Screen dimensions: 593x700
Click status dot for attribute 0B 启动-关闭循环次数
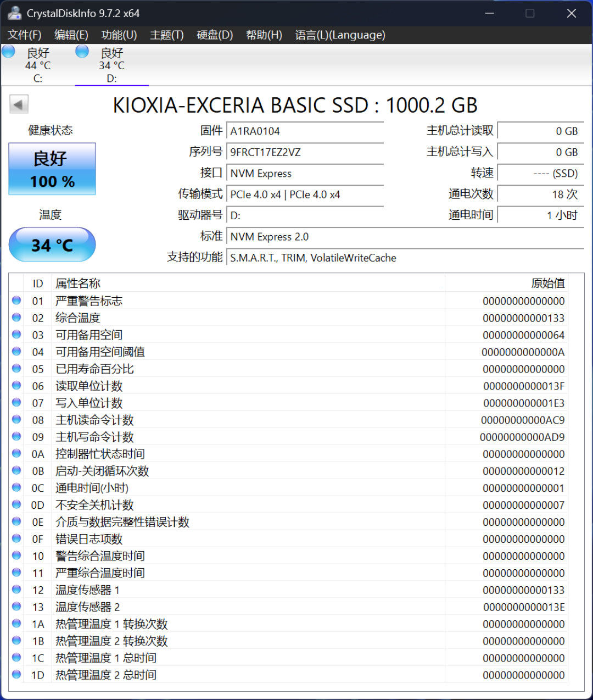pyautogui.click(x=16, y=471)
